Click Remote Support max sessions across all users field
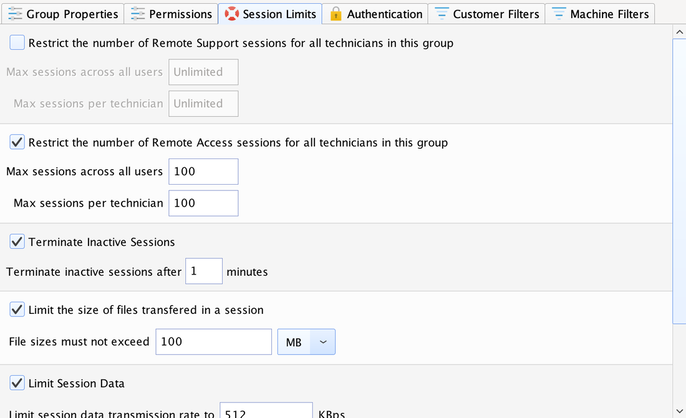This screenshot has width=686, height=418. pos(203,72)
